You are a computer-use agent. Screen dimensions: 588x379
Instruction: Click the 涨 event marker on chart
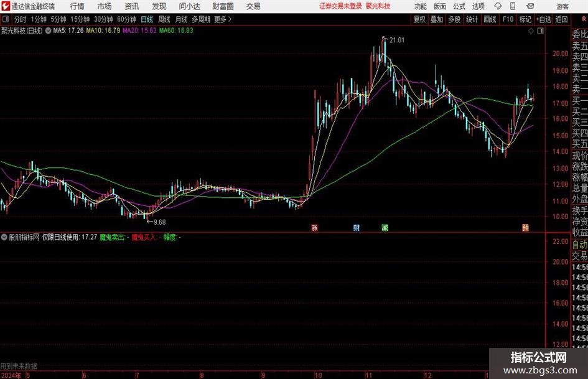(315, 227)
